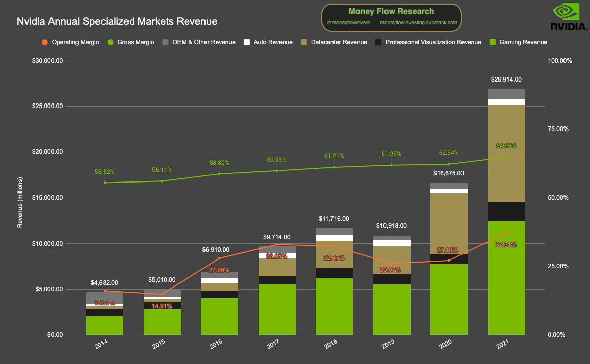Click the $9,714.00 total label
Image resolution: width=590 pixels, height=364 pixels.
point(276,237)
